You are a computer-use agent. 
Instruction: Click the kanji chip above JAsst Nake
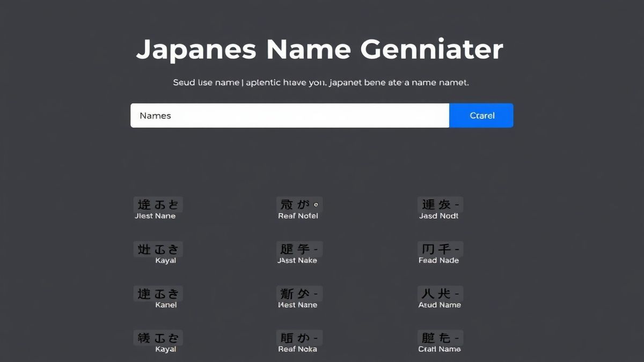299,249
